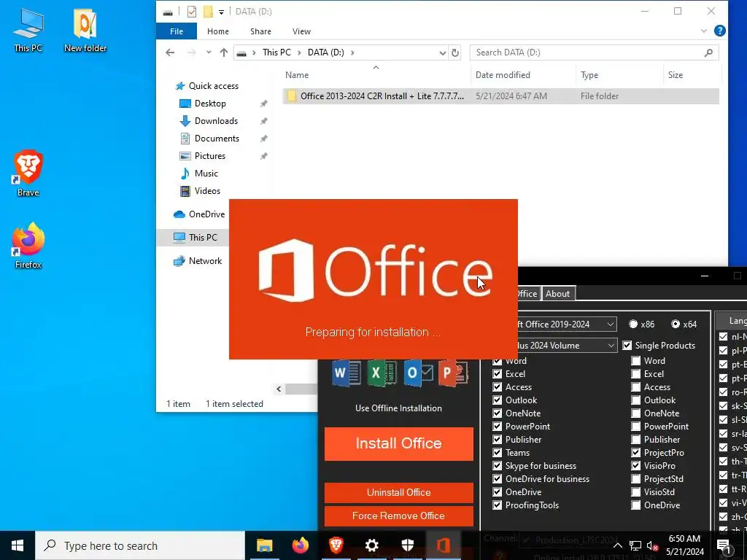747x560 pixels.
Task: Open the This PC desktop icon
Action: [28, 30]
